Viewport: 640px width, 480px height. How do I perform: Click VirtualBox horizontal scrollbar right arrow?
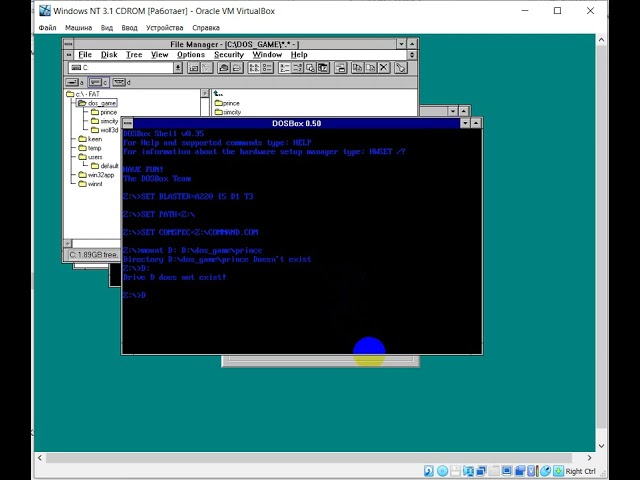pyautogui.click(x=589, y=458)
